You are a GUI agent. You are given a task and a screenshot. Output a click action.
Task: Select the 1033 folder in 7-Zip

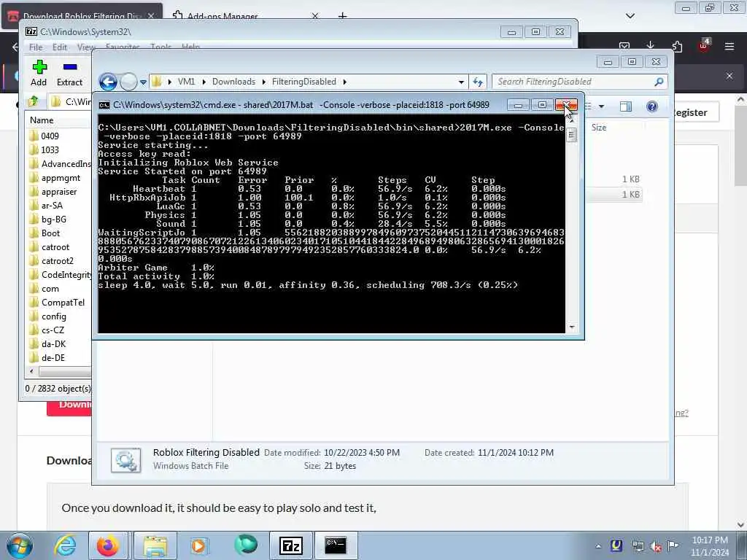click(50, 150)
